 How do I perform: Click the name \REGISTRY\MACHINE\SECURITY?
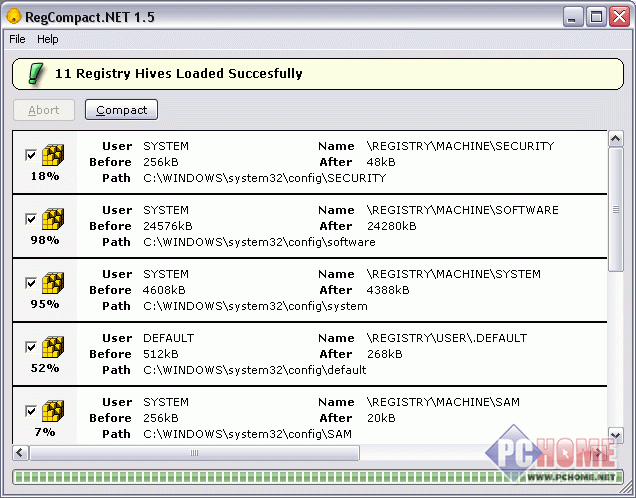coord(460,146)
